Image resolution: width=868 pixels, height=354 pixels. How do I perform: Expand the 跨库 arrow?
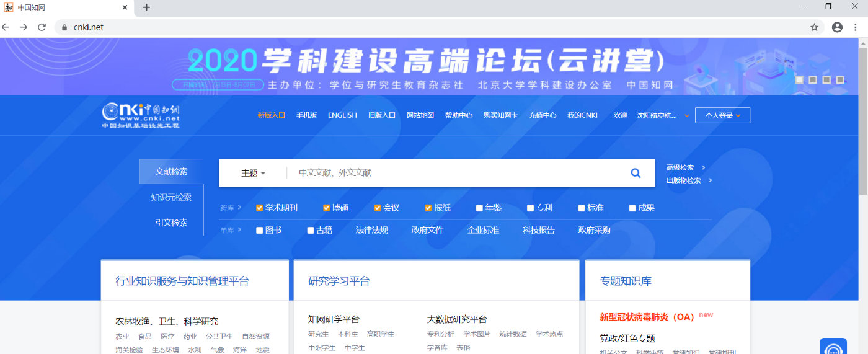pos(239,208)
